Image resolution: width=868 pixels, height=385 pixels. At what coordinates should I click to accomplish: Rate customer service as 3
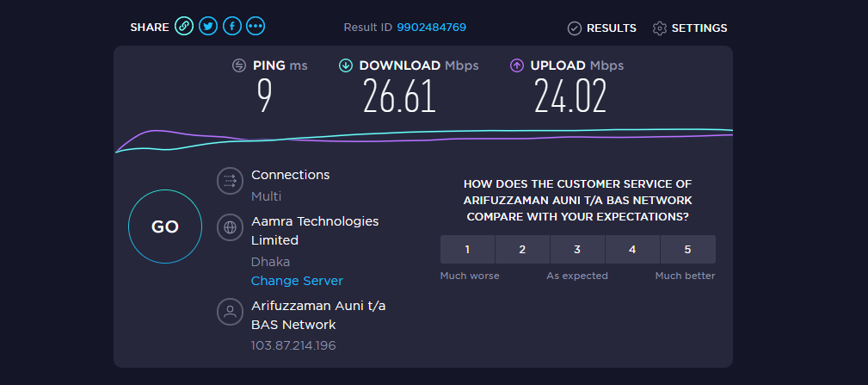[x=577, y=250]
